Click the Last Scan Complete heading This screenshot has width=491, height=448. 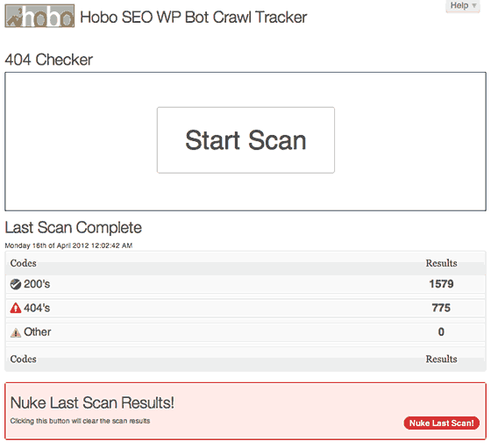pos(74,228)
